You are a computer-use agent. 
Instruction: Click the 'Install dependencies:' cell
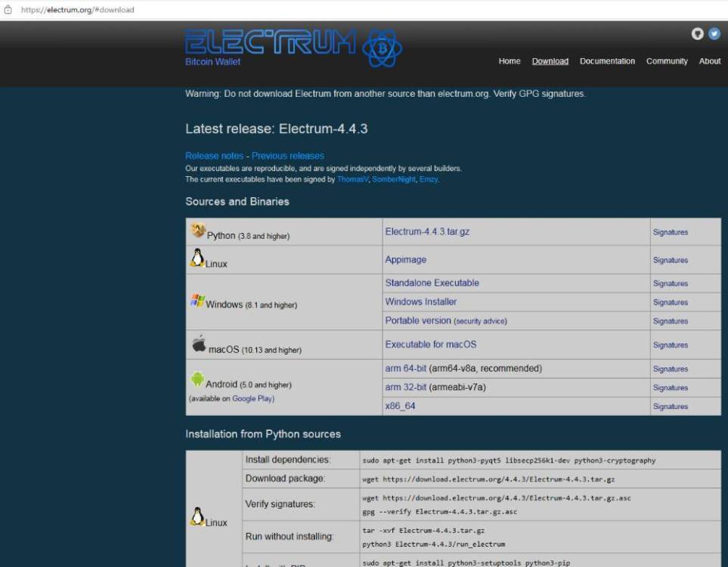coord(301,460)
